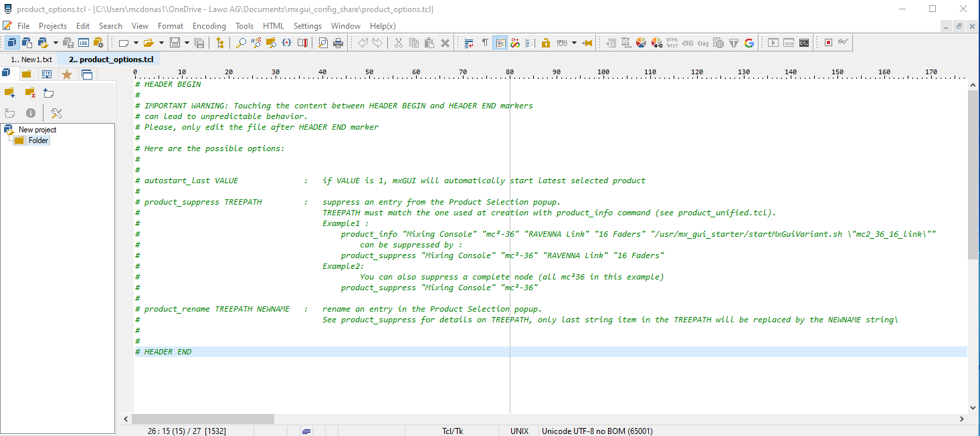Click the red record macro button
This screenshot has height=436, width=980.
828,43
